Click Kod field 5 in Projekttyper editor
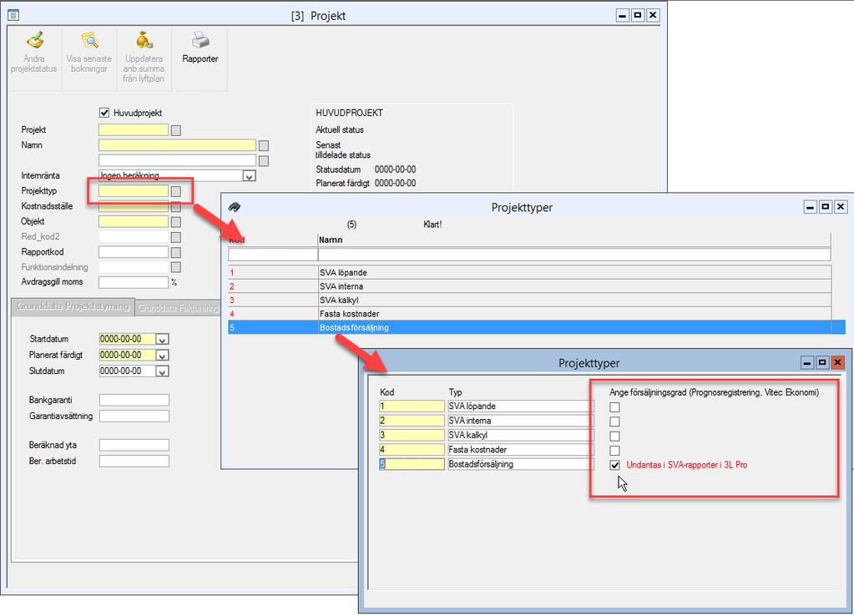This screenshot has width=854, height=616. tap(412, 464)
